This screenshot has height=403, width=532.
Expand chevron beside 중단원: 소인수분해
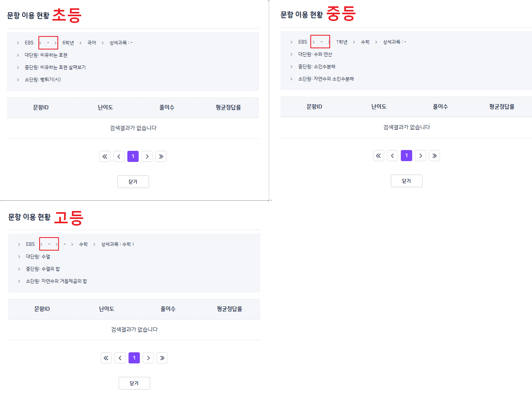(292, 67)
